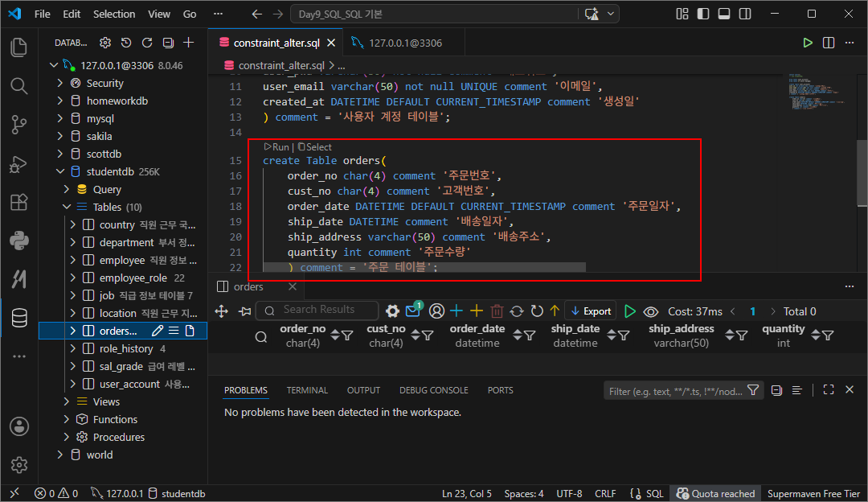Execute query with green play in results
868x502 pixels.
click(630, 311)
